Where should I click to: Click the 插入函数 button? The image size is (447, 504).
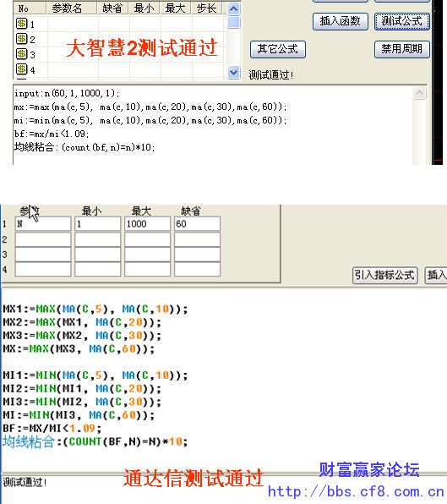point(340,21)
